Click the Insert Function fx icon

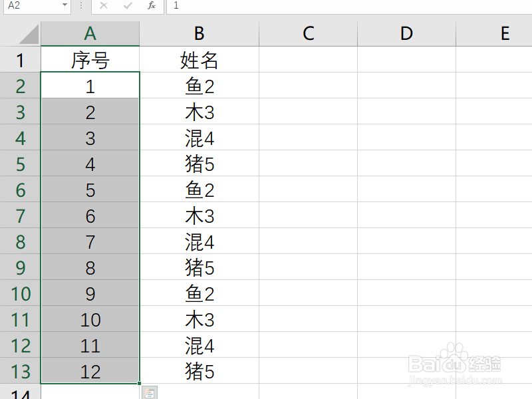[x=152, y=5]
